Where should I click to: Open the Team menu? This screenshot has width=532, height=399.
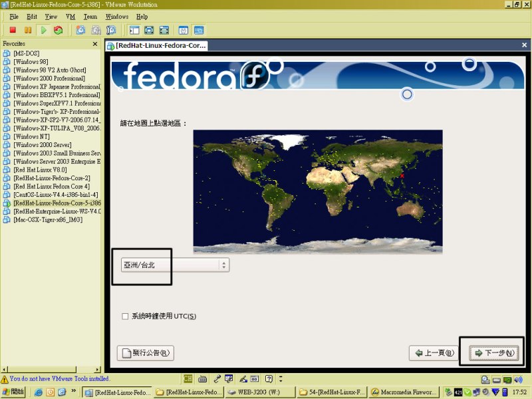coord(90,17)
